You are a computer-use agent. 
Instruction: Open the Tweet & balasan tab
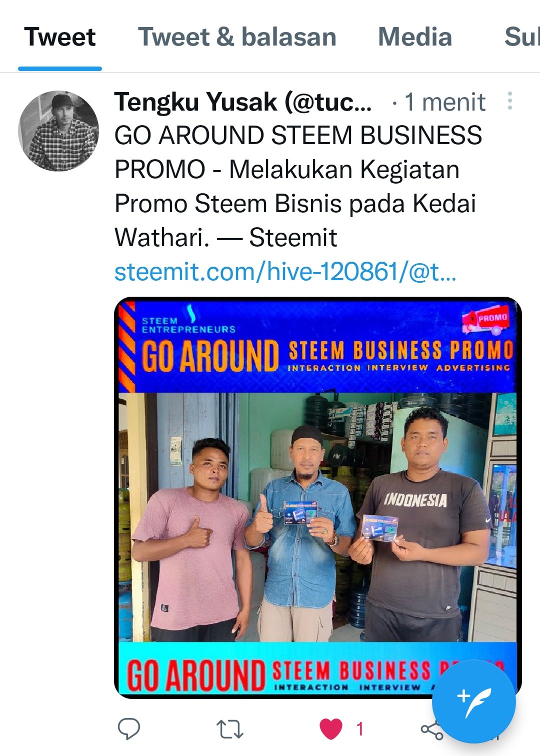pos(237,37)
